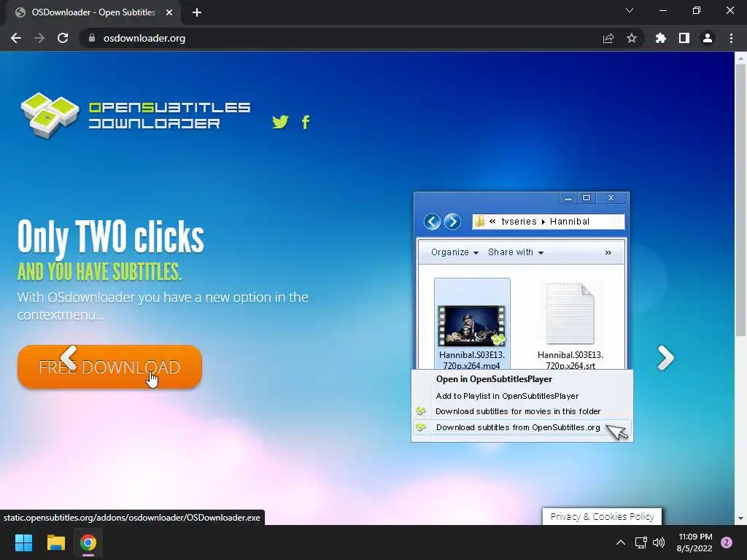Open the Privacy & Cookies Policy link
Screen dimensions: 747x560
(602, 517)
